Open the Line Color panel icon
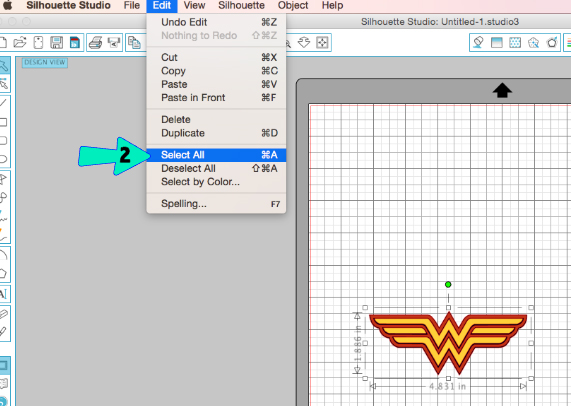This screenshot has height=406, width=571. point(568,43)
